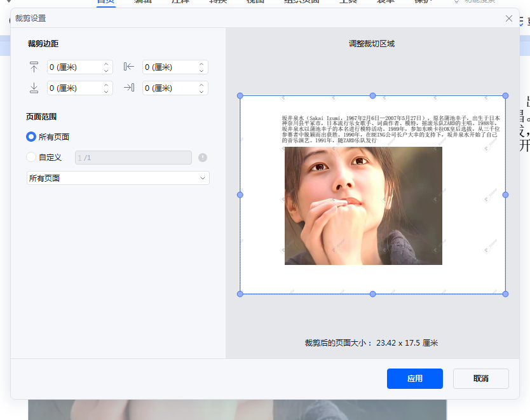This screenshot has width=530, height=420.
Task: Click the bottom-right corner crop handle
Action: [505, 294]
